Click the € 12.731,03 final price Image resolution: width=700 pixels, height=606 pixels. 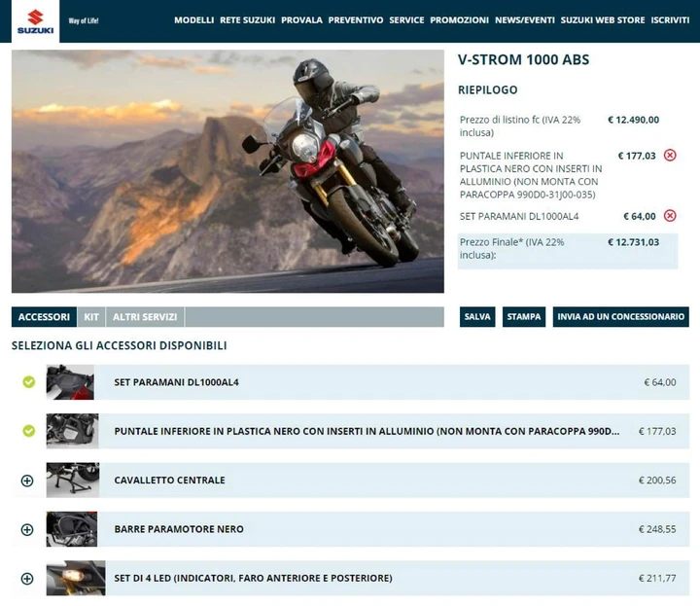pyautogui.click(x=634, y=242)
